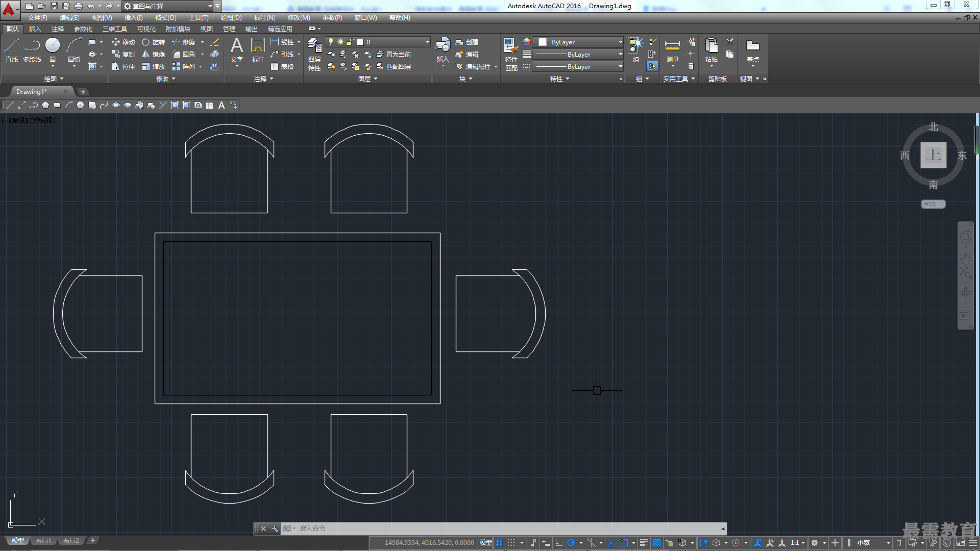Click the Measure (测量) tool
The height and width of the screenshot is (551, 980).
tap(672, 50)
